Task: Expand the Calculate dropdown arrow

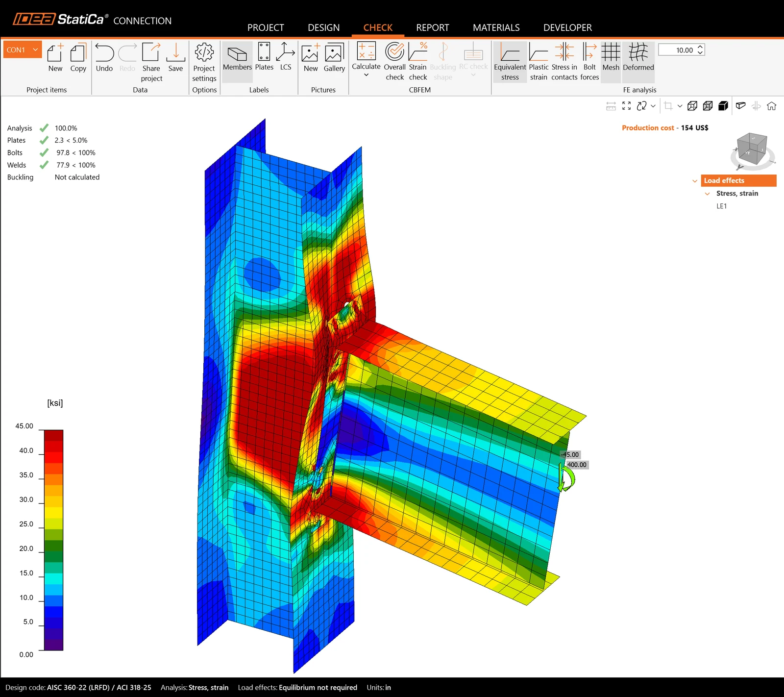Action: pos(366,75)
